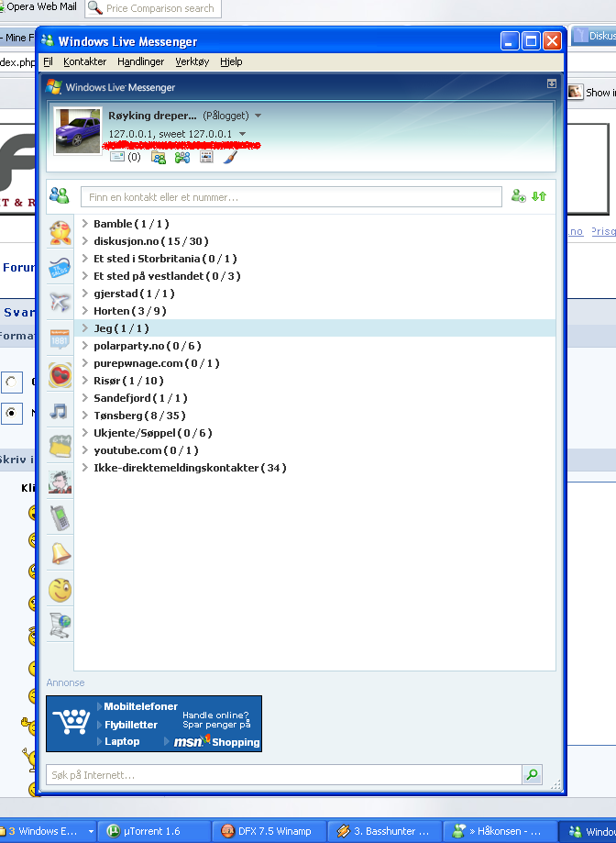Screen dimensions: 616x843
Task: Click the Finn en kontakt search field
Action: (291, 197)
